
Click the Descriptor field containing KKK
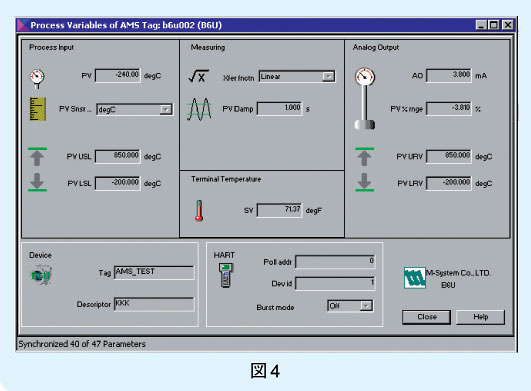[154, 304]
